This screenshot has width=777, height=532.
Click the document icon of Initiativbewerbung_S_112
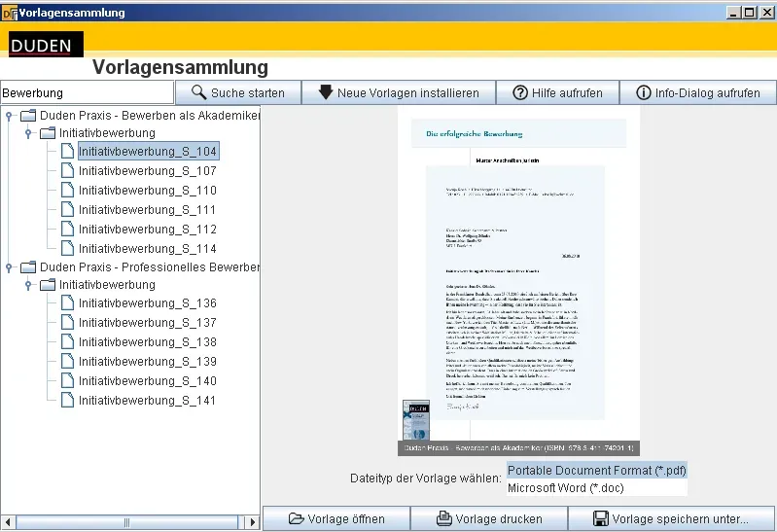[67, 229]
